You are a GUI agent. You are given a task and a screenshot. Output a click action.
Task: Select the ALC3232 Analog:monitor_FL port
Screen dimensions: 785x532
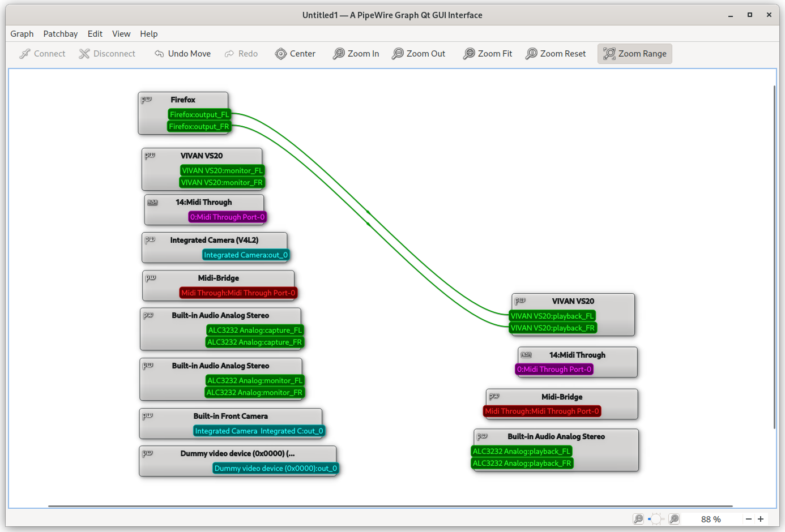(255, 380)
